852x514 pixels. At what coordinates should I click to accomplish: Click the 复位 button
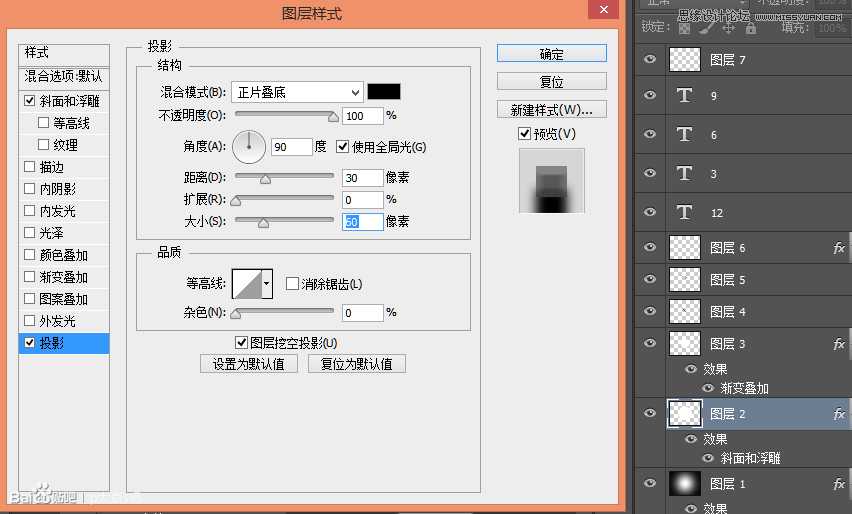[552, 82]
